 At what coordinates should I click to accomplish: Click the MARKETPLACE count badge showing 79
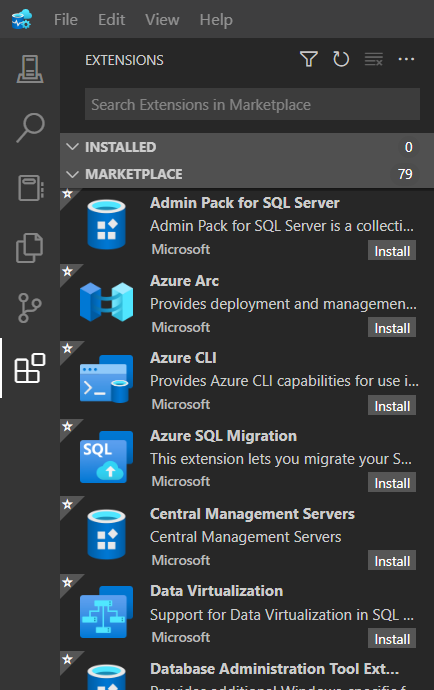tap(405, 174)
